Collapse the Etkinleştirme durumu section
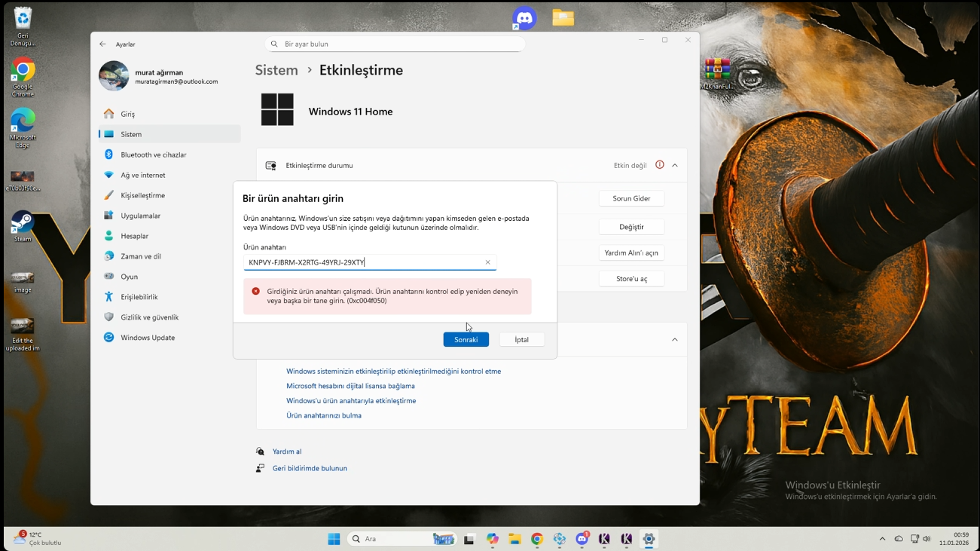Image resolution: width=980 pixels, height=551 pixels. [x=675, y=165]
